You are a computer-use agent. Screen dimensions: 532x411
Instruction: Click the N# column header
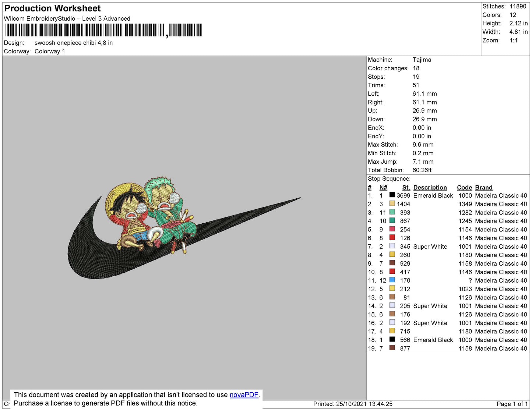383,187
